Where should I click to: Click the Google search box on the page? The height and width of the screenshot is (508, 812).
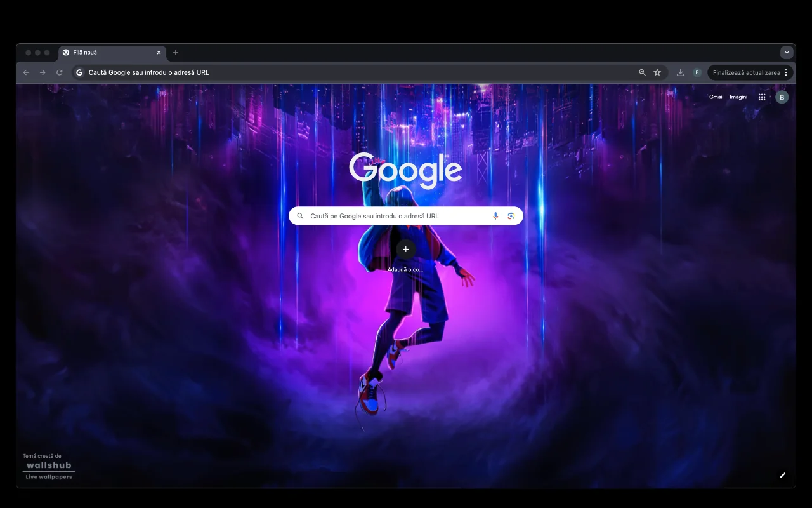coord(406,216)
